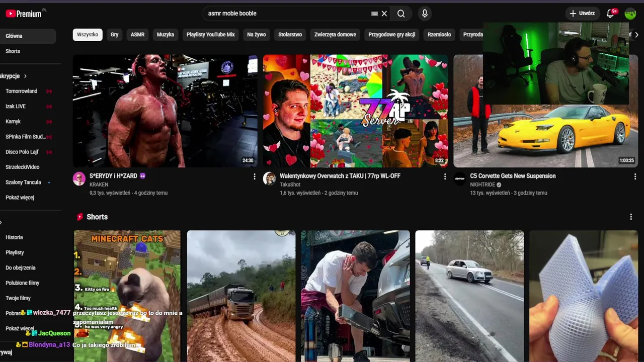Open title C5 Corvette Gets New Suspension
Image resolution: width=644 pixels, height=362 pixels.
click(513, 176)
